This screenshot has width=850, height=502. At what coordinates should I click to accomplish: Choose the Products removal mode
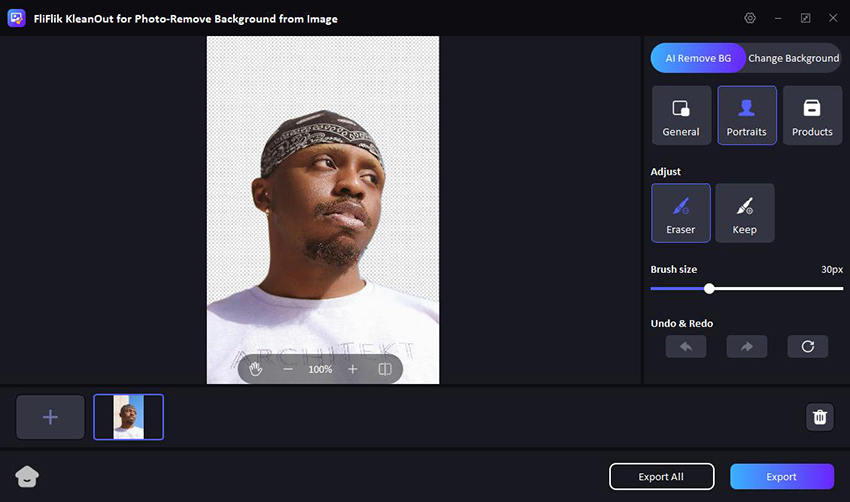point(812,115)
